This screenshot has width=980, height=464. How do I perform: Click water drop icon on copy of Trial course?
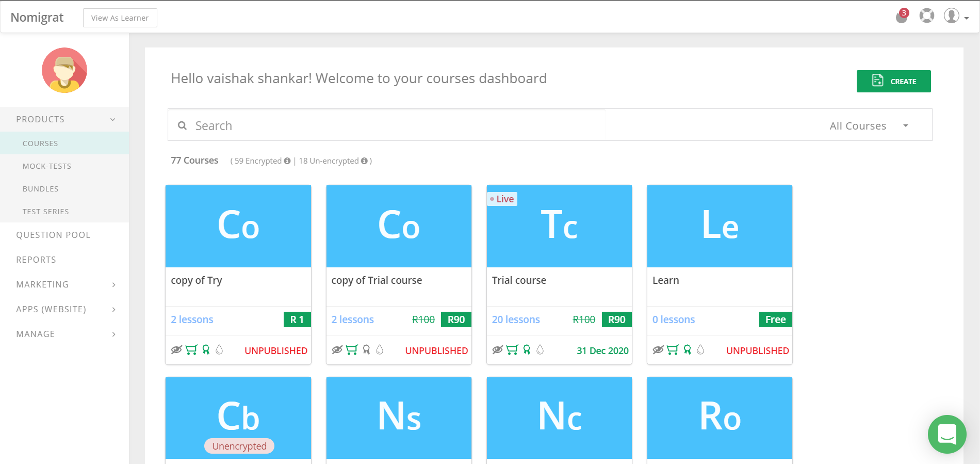(x=380, y=350)
